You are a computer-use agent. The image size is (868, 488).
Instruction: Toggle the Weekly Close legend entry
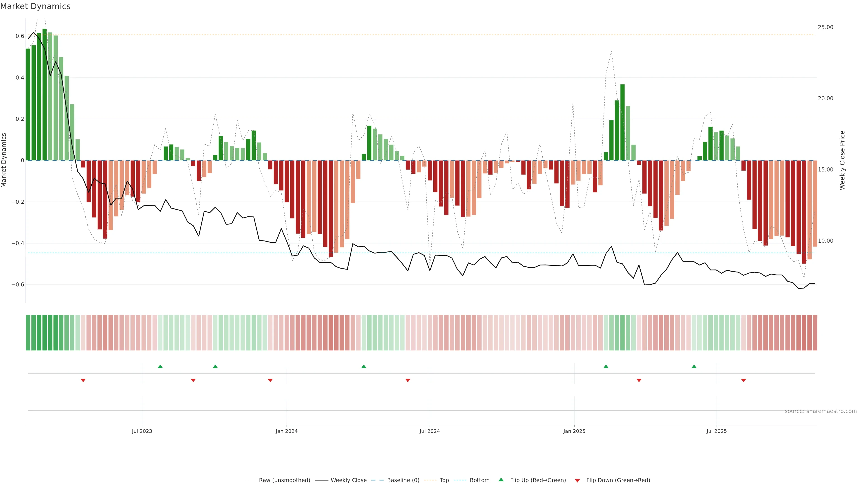(348, 480)
